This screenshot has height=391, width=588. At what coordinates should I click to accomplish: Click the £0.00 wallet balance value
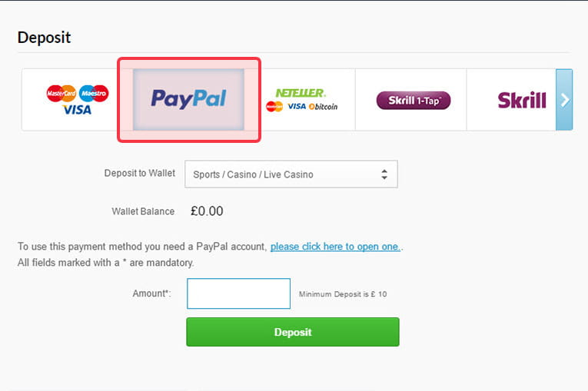click(207, 211)
